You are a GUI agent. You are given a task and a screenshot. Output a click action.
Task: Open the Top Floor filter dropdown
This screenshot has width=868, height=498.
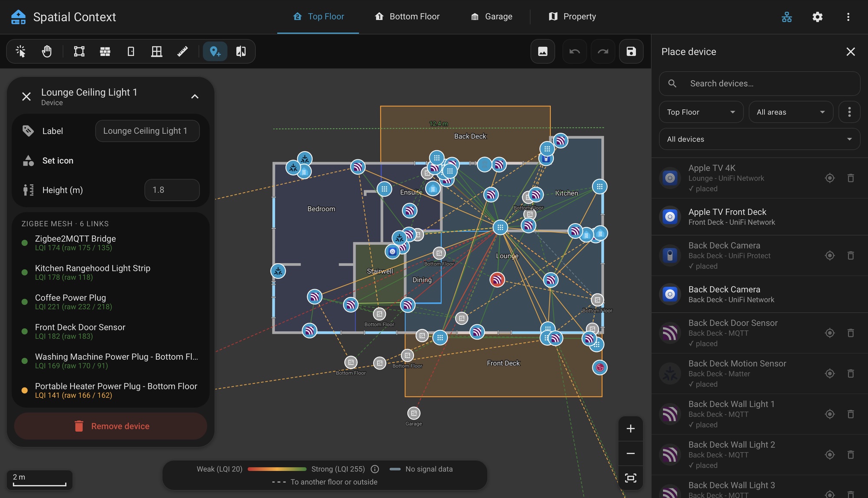tap(701, 112)
